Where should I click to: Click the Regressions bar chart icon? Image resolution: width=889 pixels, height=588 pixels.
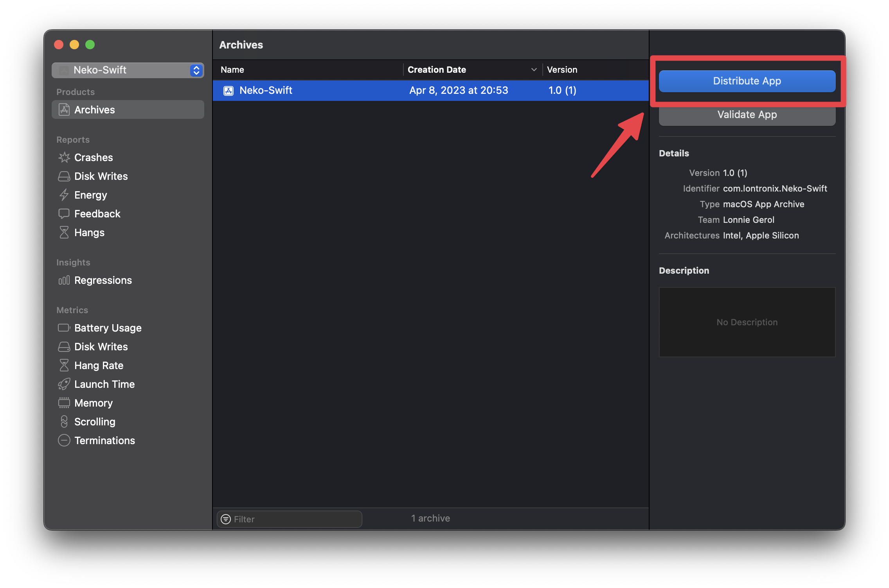pos(64,280)
